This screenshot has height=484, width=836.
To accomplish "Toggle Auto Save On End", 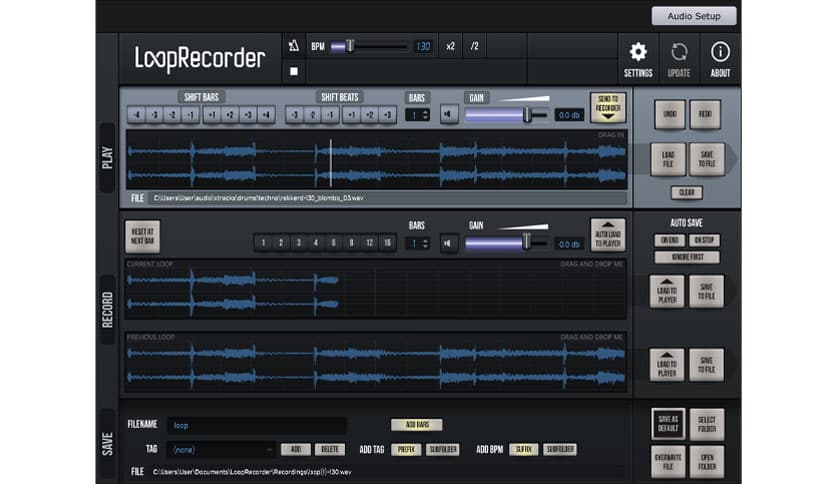I will click(x=670, y=240).
